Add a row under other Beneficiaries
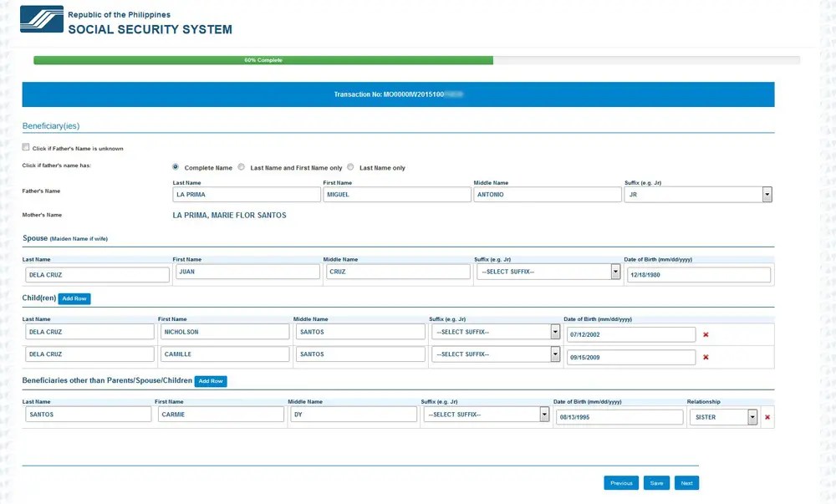 211,381
